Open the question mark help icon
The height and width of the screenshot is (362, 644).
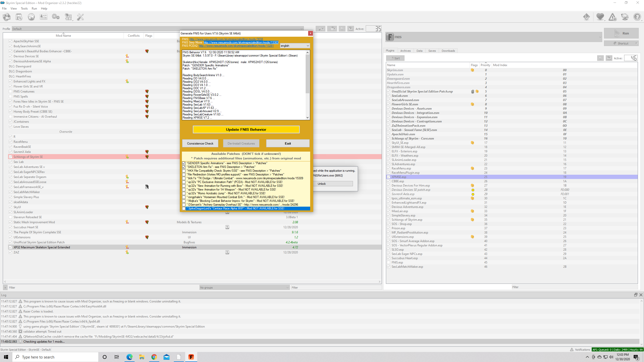(x=637, y=17)
